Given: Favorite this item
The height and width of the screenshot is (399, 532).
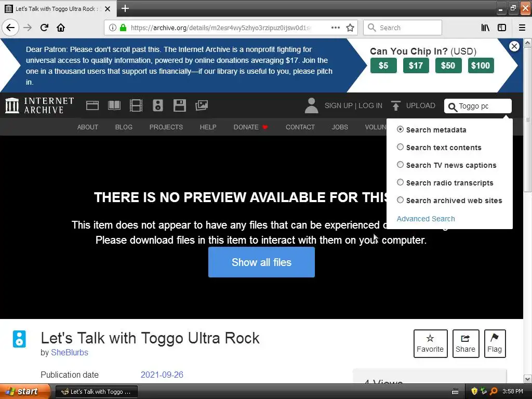Looking at the screenshot, I should point(430,343).
